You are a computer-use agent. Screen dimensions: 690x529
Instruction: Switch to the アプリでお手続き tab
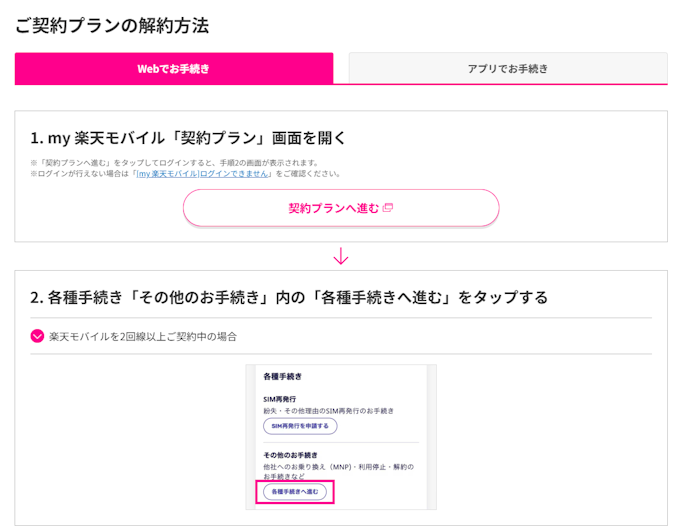508,69
